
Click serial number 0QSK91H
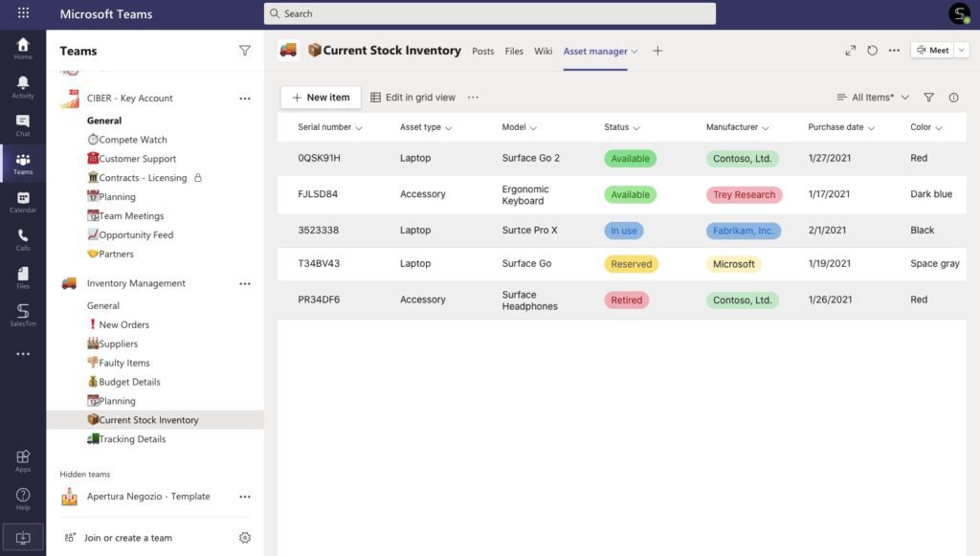pos(319,158)
